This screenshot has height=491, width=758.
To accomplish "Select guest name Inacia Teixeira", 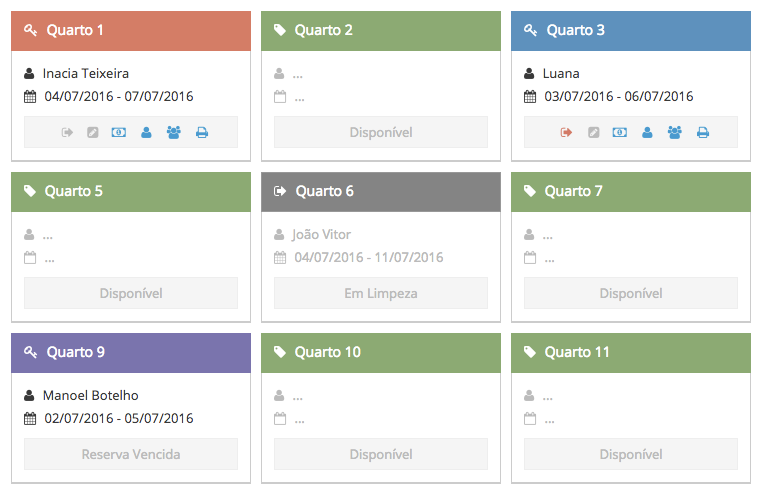I will [x=86, y=73].
